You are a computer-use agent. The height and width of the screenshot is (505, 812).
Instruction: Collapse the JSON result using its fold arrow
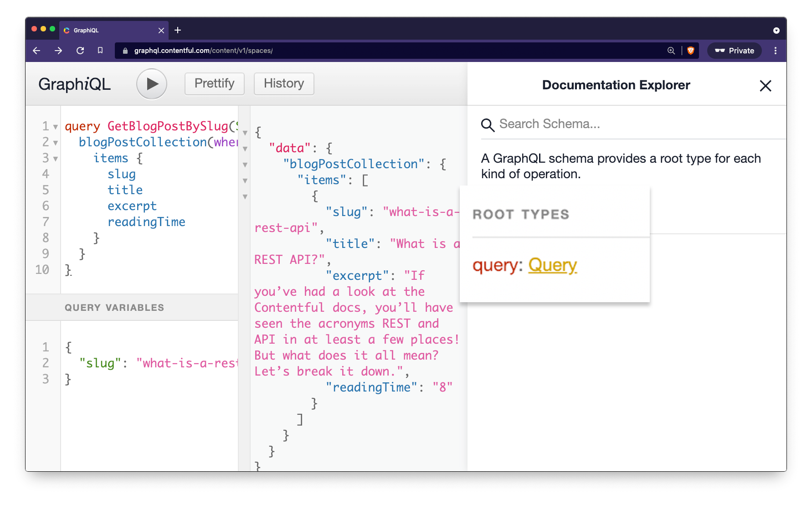click(245, 133)
